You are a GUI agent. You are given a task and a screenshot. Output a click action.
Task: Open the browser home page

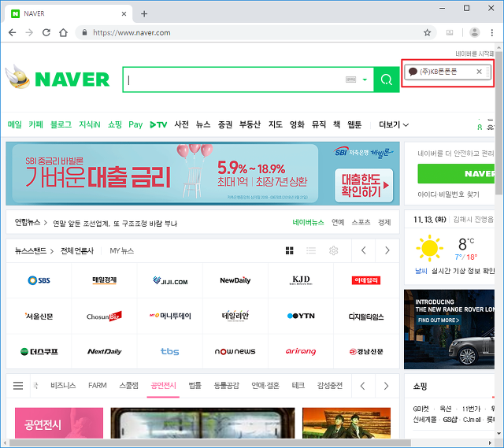click(63, 32)
